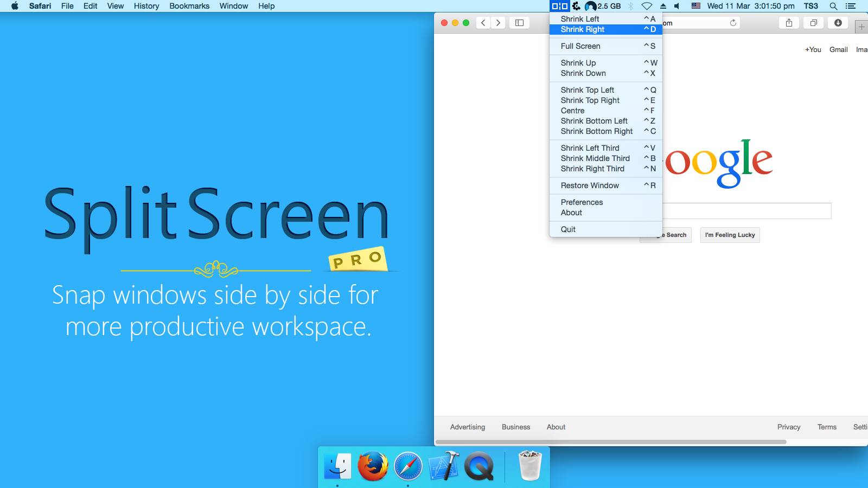Viewport: 868px width, 488px height.
Task: Show all tabs in Safari
Action: [813, 23]
